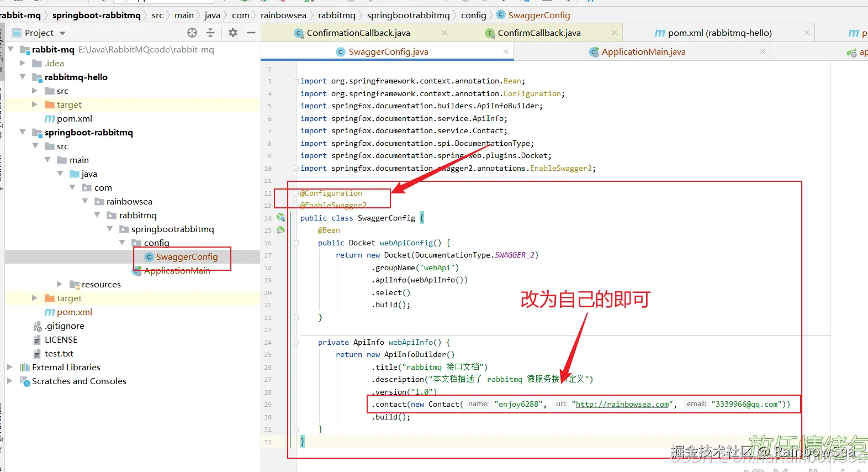Click SwaggerConfig breadcrumb in navigation bar
Screen dimensions: 868x472
(x=539, y=15)
